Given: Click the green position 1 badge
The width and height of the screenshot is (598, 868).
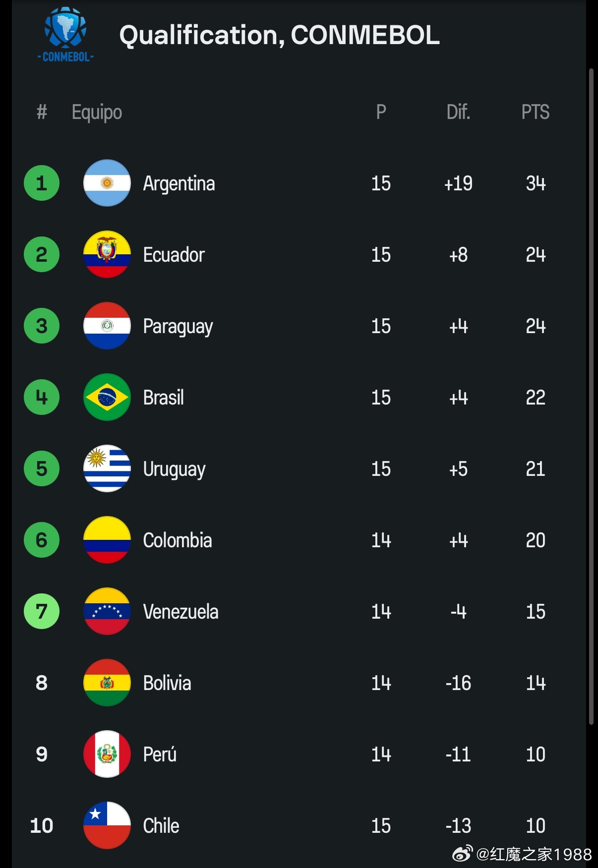Looking at the screenshot, I should click(x=42, y=183).
